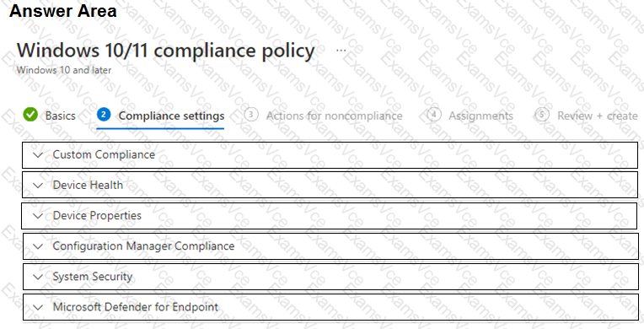Image resolution: width=644 pixels, height=329 pixels.
Task: Jump to the Review + create tab
Action: click(597, 116)
